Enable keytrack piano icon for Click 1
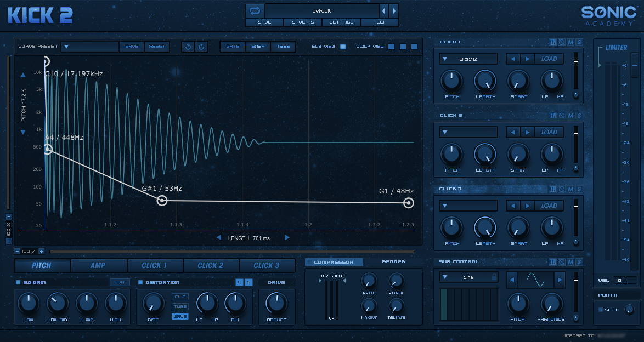Screen dimensions: 644x342 point(552,42)
